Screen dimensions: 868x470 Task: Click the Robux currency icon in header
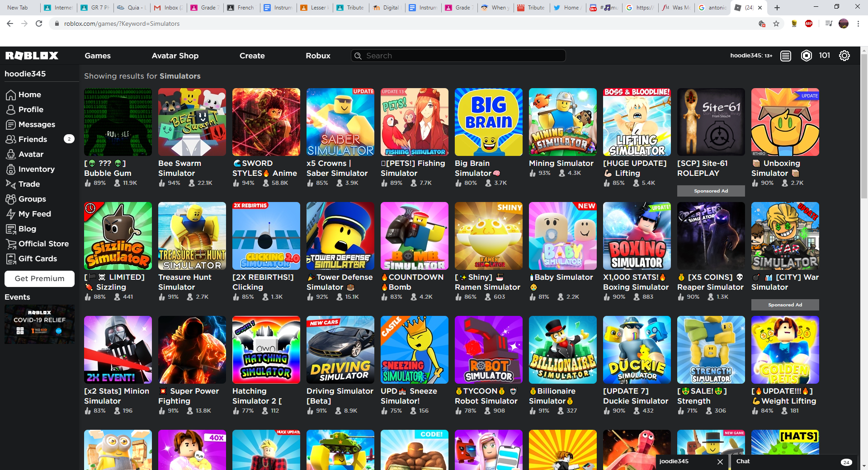pos(807,56)
